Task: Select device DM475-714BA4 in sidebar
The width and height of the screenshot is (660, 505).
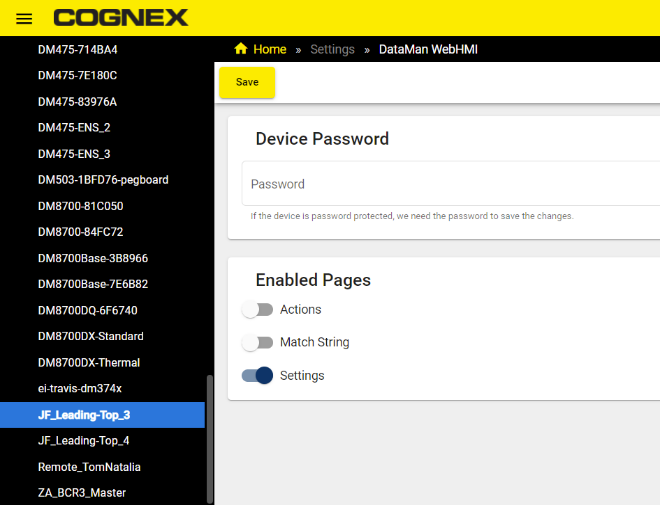Action: pyautogui.click(x=85, y=49)
